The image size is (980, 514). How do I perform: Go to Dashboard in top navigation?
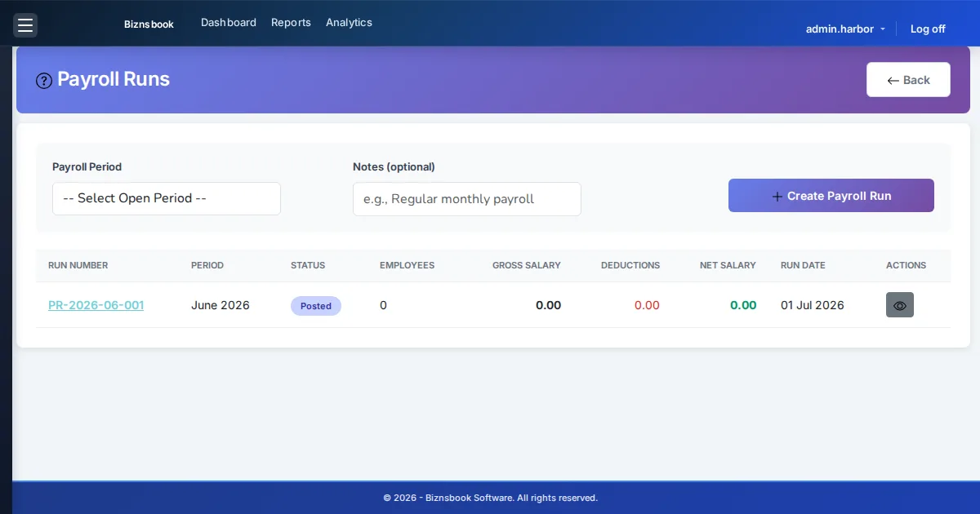pos(229,23)
